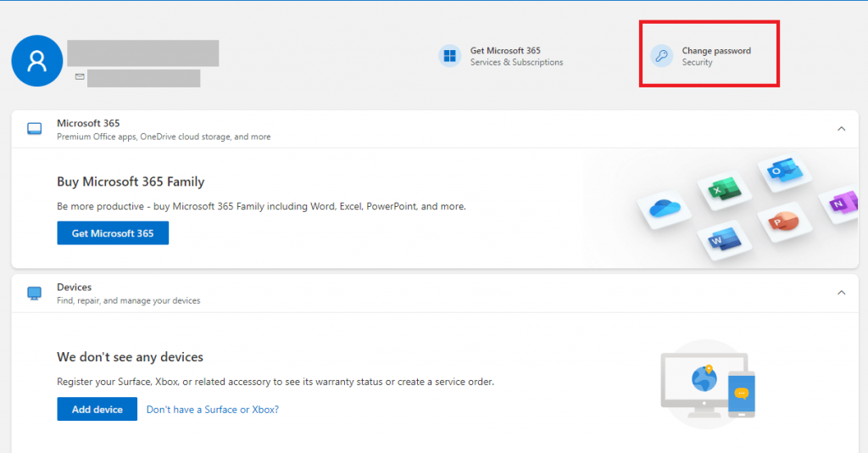Open Don't have a Surface or Xbox link
The height and width of the screenshot is (453, 868).
[x=213, y=409]
